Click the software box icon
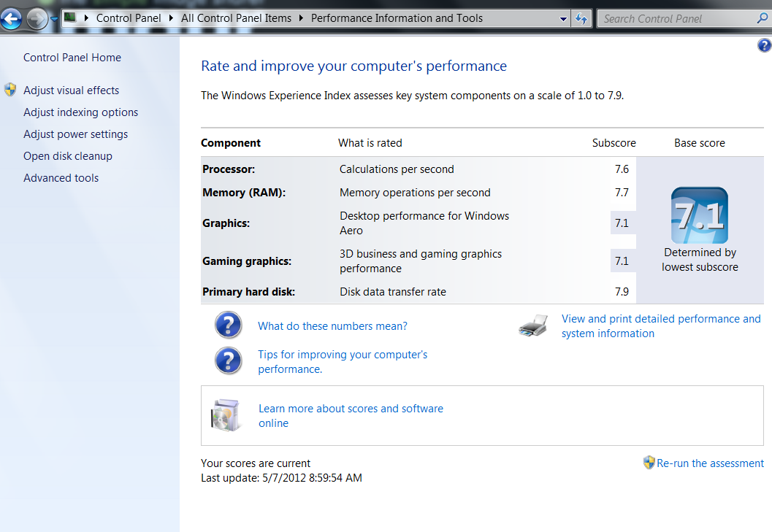Viewport: 772px width, 532px height. click(226, 415)
